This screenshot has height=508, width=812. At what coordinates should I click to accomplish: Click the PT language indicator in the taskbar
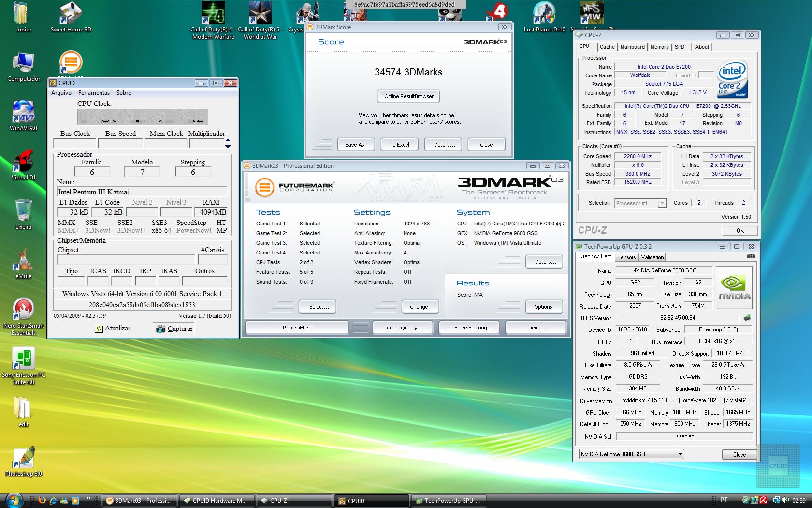(724, 500)
